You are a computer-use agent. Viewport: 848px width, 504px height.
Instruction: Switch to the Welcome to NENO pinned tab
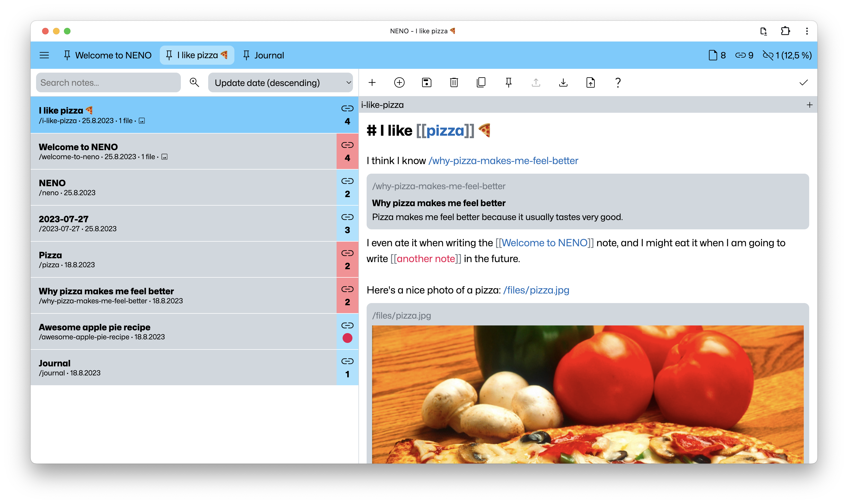[107, 55]
